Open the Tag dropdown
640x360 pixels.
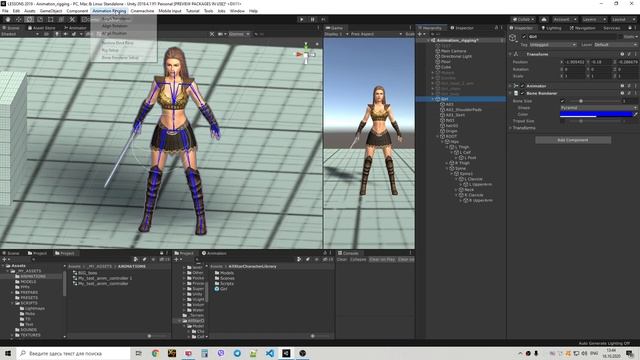pos(553,44)
